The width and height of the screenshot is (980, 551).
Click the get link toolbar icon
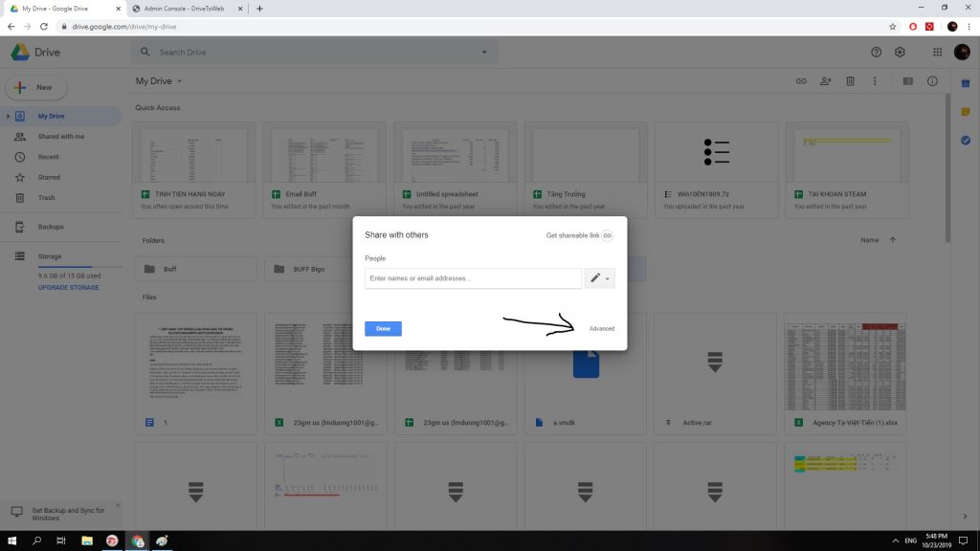point(801,81)
